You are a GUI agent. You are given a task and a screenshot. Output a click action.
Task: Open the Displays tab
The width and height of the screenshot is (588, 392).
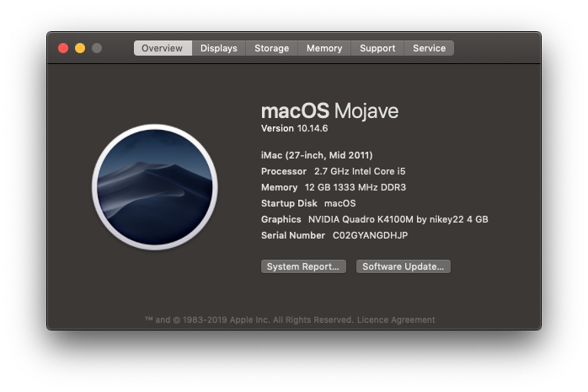pyautogui.click(x=219, y=48)
